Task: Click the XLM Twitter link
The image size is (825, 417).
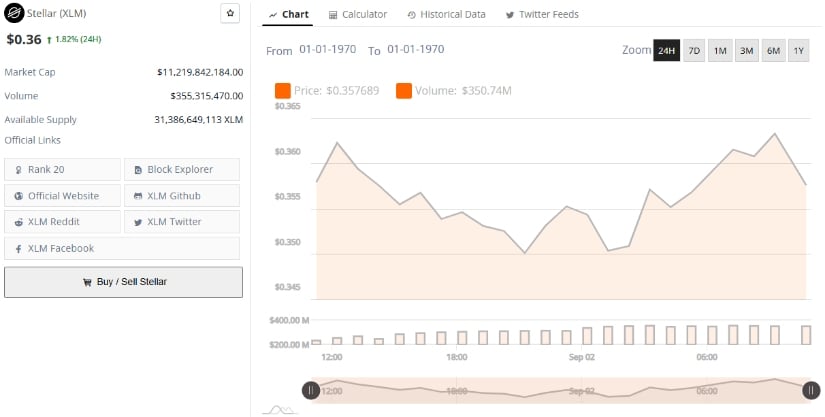Action: tap(182, 222)
